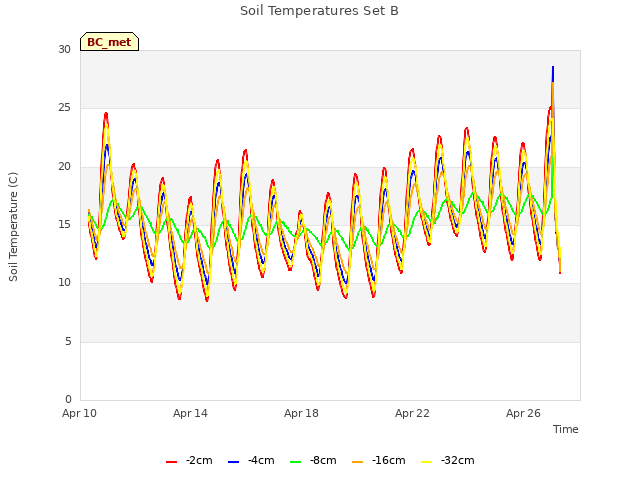Click the green -8cm legend swatch

(296, 462)
